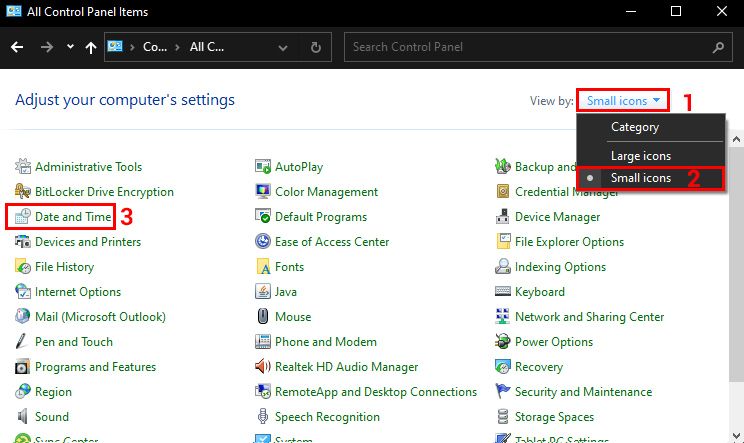Image resolution: width=744 pixels, height=443 pixels.
Task: Choose Category from the view menu
Action: tap(635, 127)
